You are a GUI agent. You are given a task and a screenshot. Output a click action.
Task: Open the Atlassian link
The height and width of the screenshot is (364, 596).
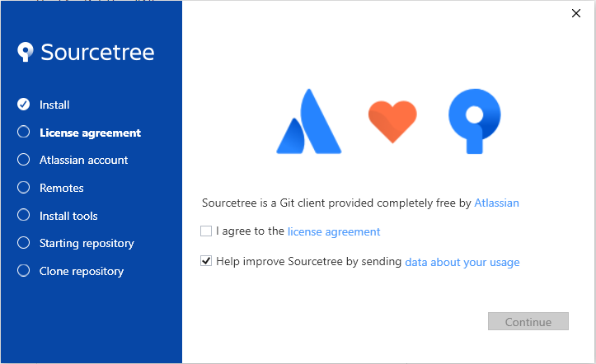click(496, 203)
